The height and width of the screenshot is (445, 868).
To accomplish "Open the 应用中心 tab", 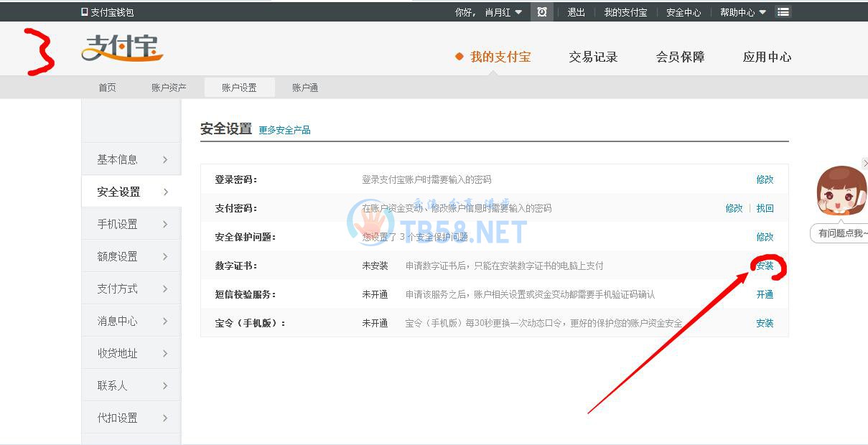I will (x=767, y=57).
